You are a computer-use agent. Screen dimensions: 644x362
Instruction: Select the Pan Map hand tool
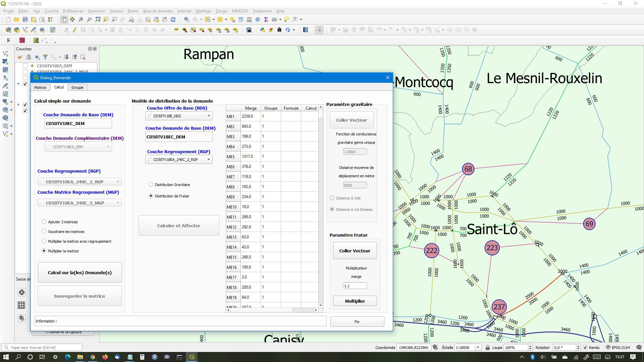(64, 19)
